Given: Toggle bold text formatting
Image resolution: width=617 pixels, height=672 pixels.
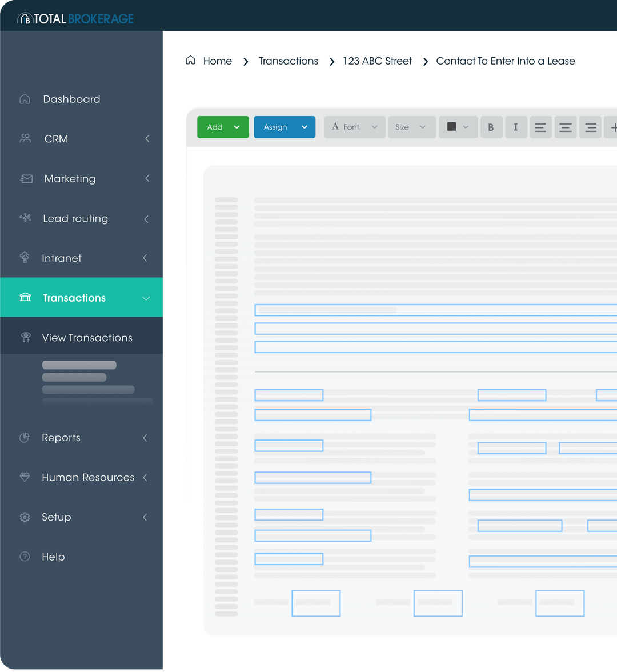Looking at the screenshot, I should pyautogui.click(x=491, y=127).
